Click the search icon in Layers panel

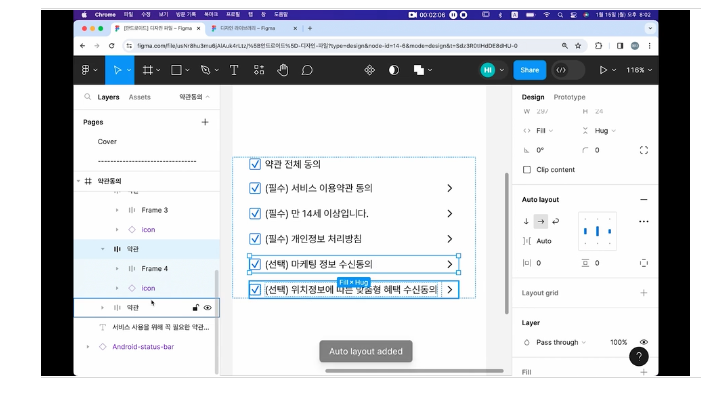[88, 97]
